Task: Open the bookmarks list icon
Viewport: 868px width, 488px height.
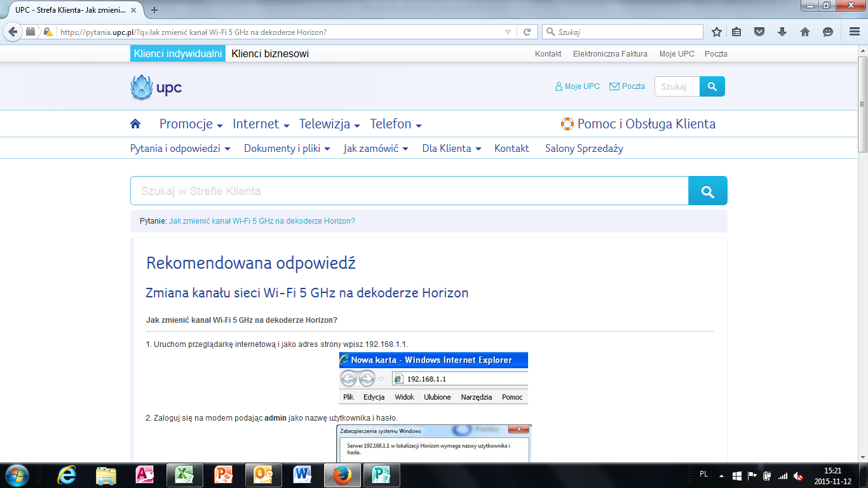Action: (x=736, y=32)
